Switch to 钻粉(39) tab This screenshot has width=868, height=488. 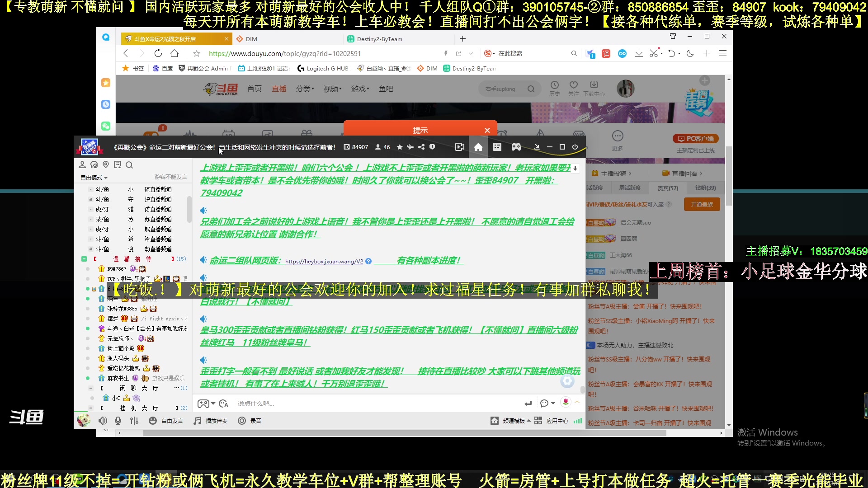coord(705,188)
